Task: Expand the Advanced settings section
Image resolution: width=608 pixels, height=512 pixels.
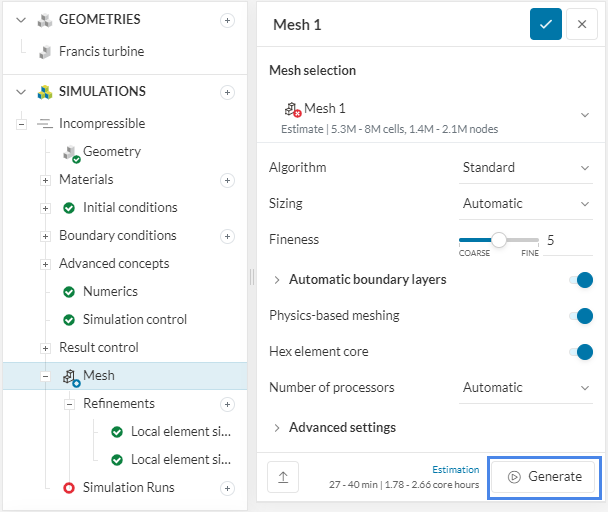Action: (x=342, y=428)
